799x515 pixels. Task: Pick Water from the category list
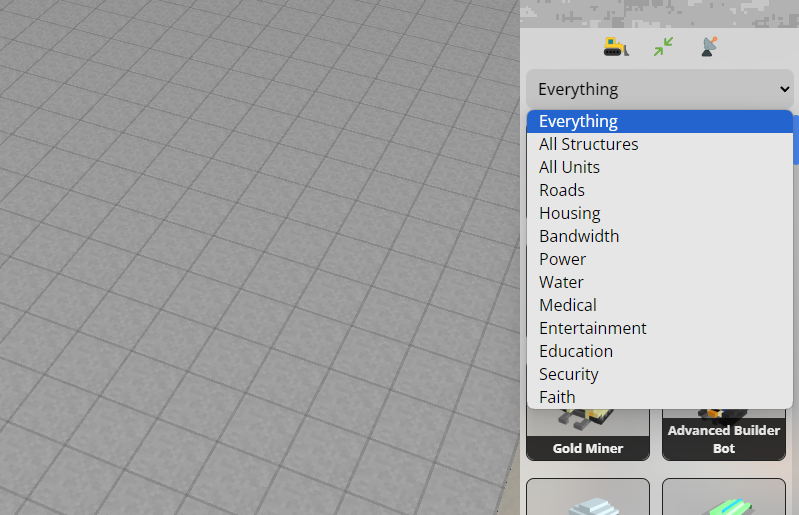click(x=660, y=282)
